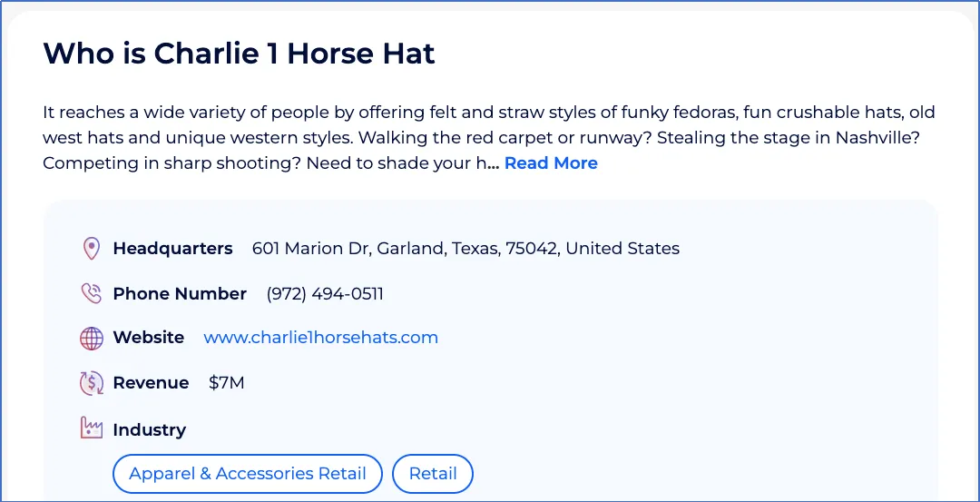
Task: Click the company description paragraph
Action: pos(489,138)
